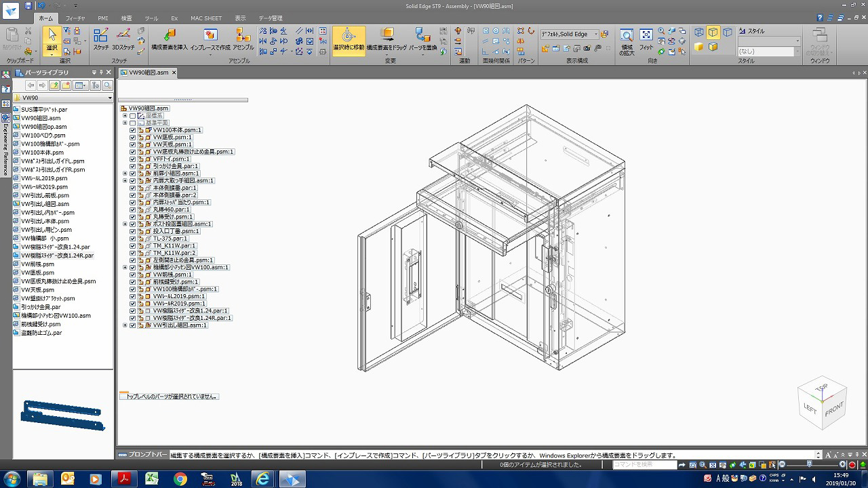Click 構成要素を挿入 (Insert Component) icon
The image size is (868, 488).
point(170,40)
